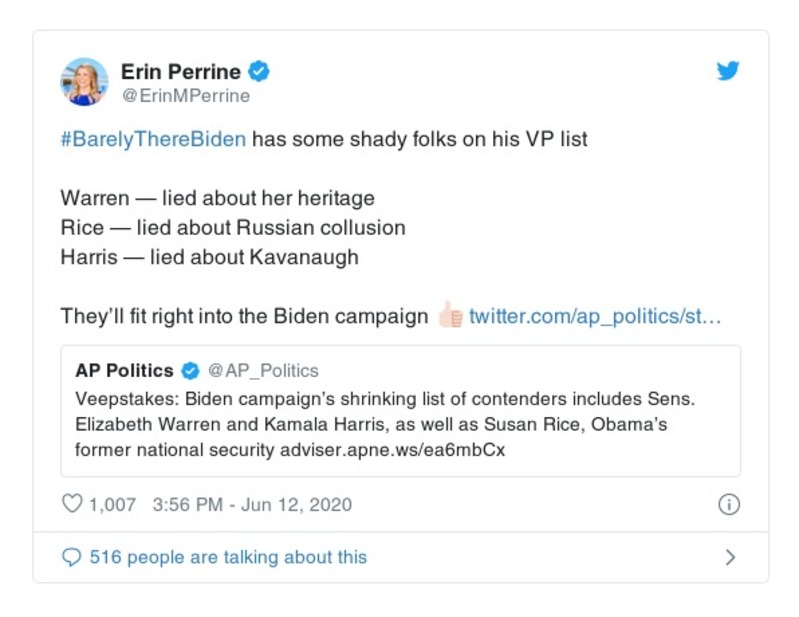Open the #BarelyThereBiden hashtag
The width and height of the screenshot is (799, 617).
tap(153, 139)
